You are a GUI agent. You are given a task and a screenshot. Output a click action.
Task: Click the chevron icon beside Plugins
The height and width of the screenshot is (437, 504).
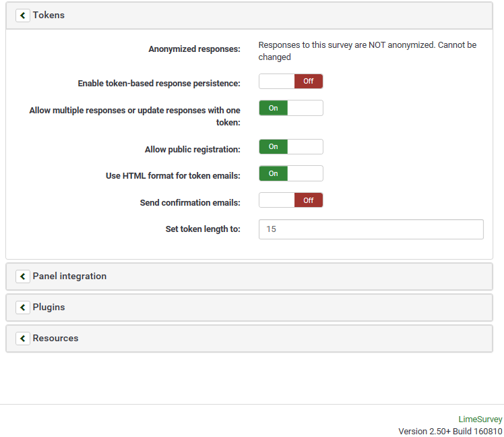coord(23,308)
